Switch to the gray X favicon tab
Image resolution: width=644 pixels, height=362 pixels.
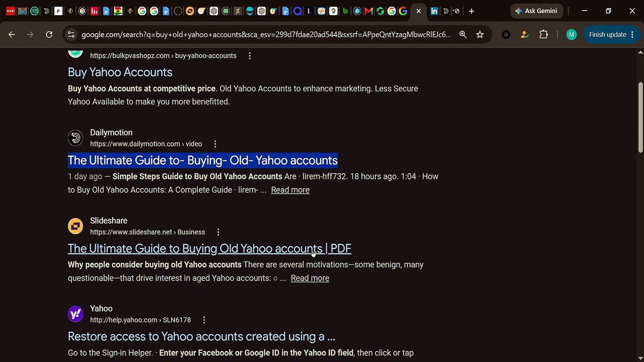tap(237, 11)
